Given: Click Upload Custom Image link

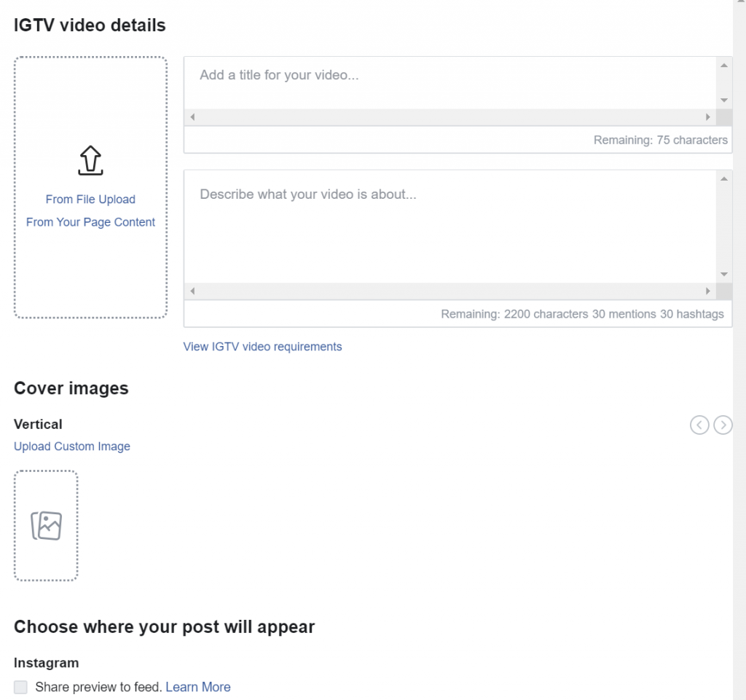Looking at the screenshot, I should coord(72,447).
